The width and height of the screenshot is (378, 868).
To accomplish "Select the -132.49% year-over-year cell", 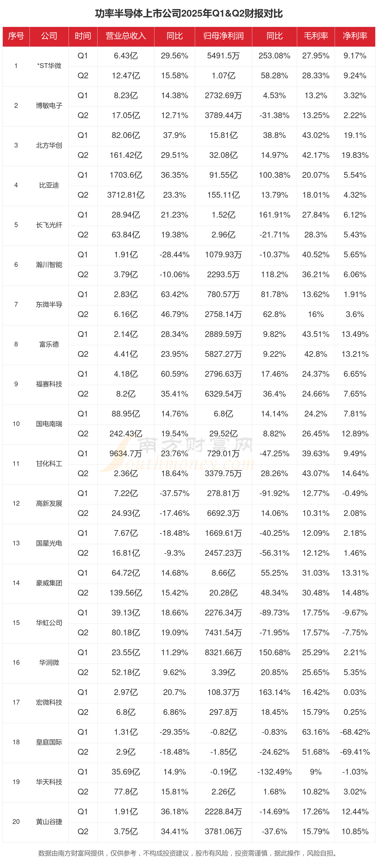I will [x=274, y=772].
